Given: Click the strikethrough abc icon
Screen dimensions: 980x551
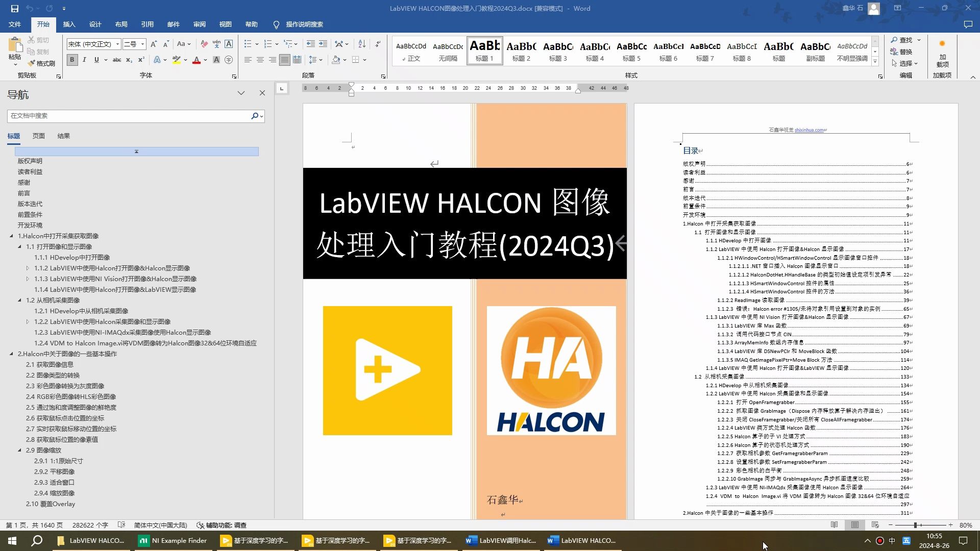Looking at the screenshot, I should [116, 60].
